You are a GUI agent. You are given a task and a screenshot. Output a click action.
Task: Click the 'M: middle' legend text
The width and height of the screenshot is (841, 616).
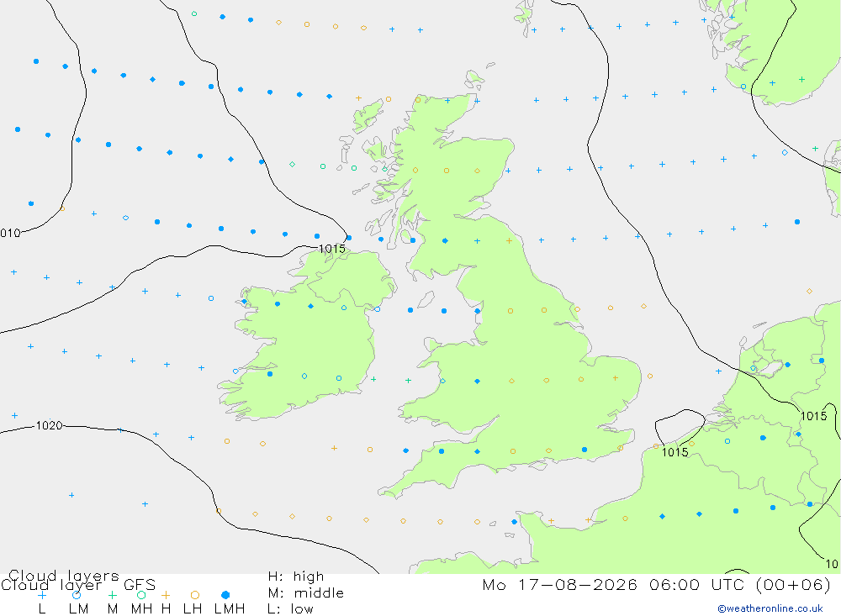306,593
